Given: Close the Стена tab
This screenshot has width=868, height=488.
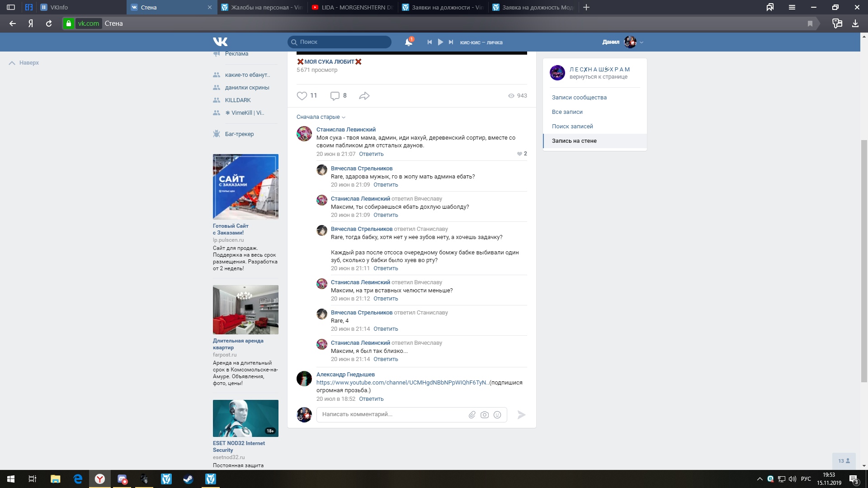Looking at the screenshot, I should point(210,7).
